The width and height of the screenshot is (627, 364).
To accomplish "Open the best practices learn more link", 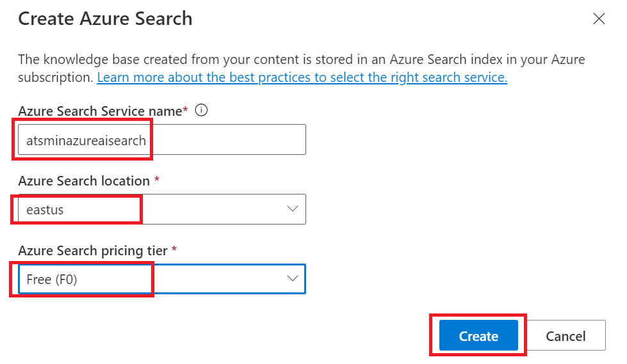I will point(302,77).
